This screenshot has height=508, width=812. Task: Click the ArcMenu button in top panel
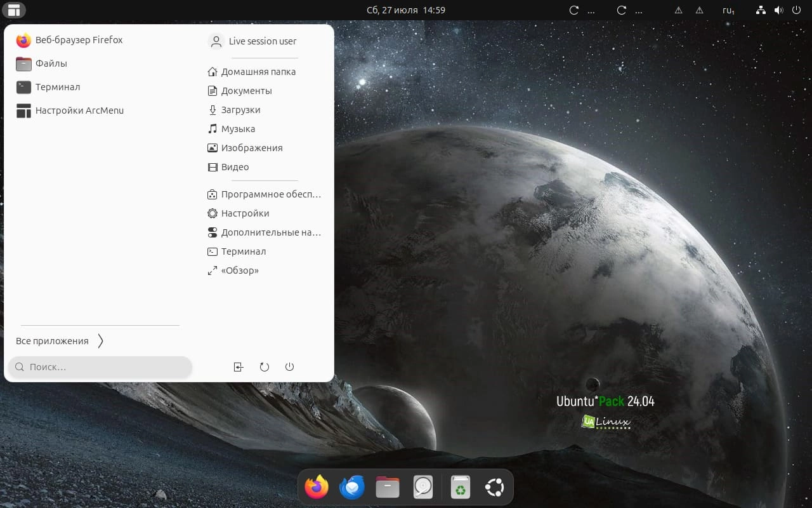[x=14, y=10]
